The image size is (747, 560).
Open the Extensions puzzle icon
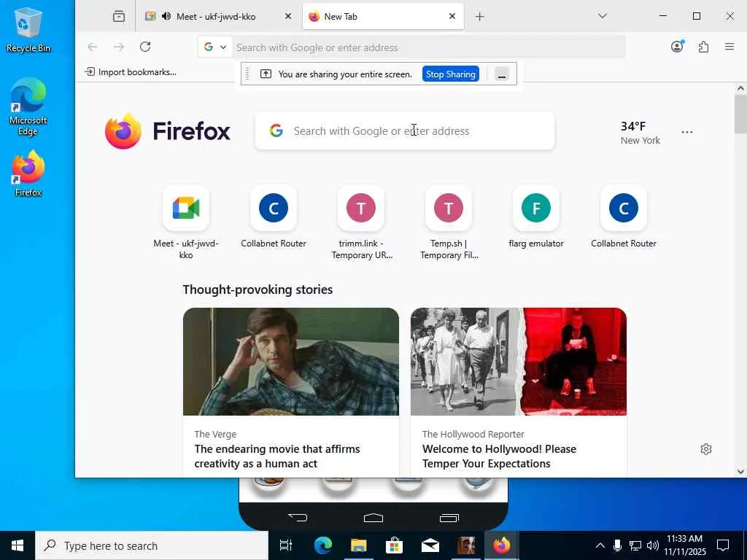point(703,47)
